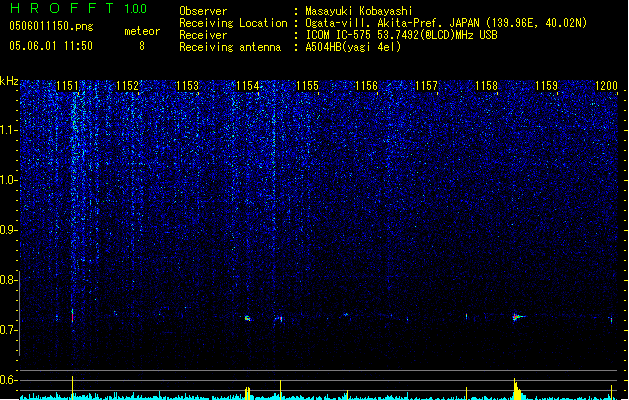
Task: Click the 1158 time label
Action: coord(486,86)
